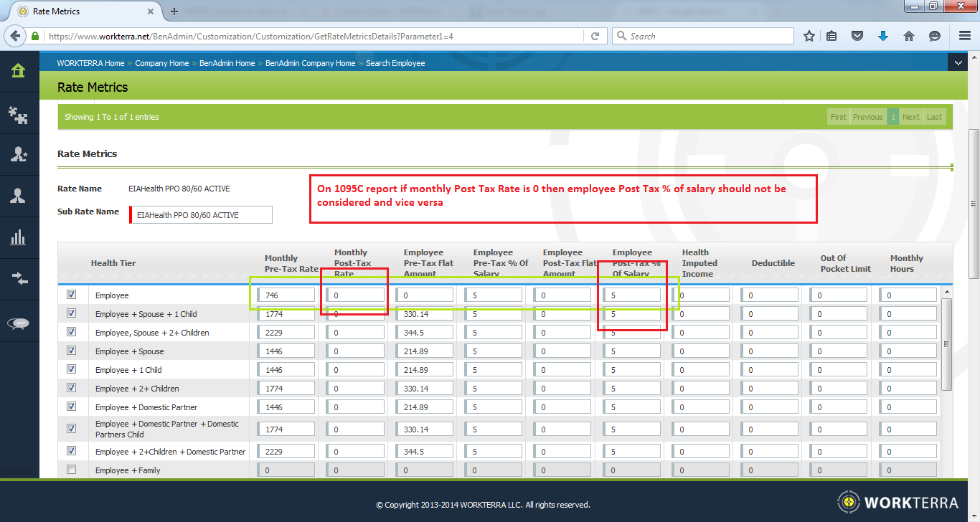Click the Health Tier column header
This screenshot has height=522, width=980.
pyautogui.click(x=113, y=263)
